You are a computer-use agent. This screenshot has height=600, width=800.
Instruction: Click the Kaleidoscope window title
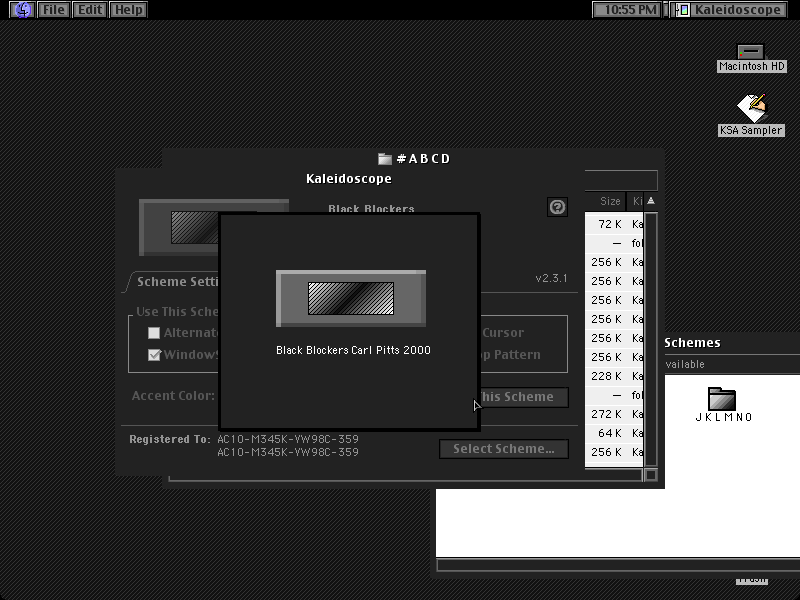pos(349,179)
